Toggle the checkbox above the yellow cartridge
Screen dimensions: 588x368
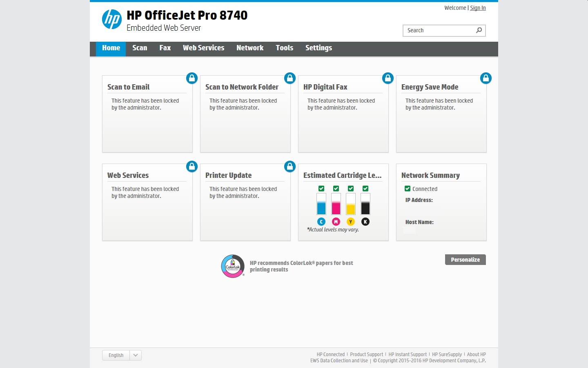point(351,188)
